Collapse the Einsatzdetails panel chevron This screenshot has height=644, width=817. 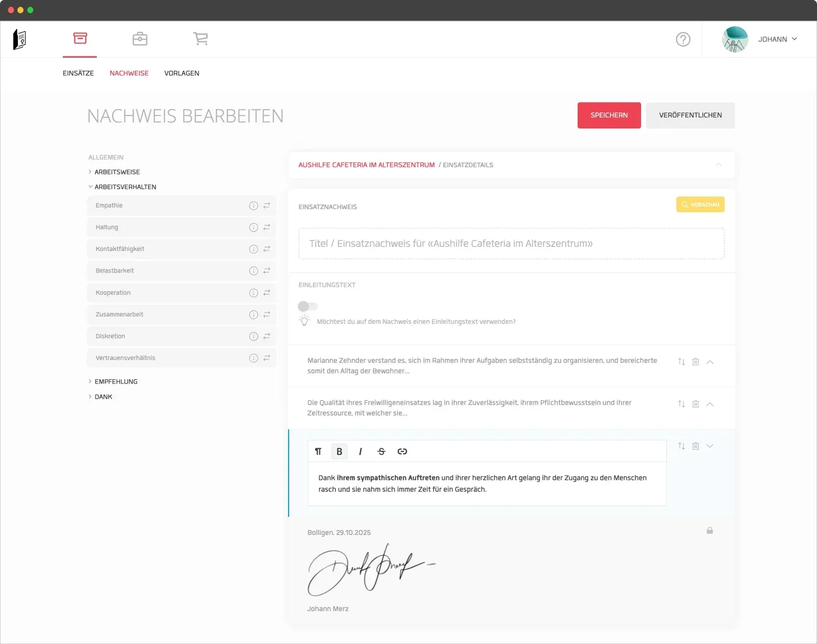[718, 165]
